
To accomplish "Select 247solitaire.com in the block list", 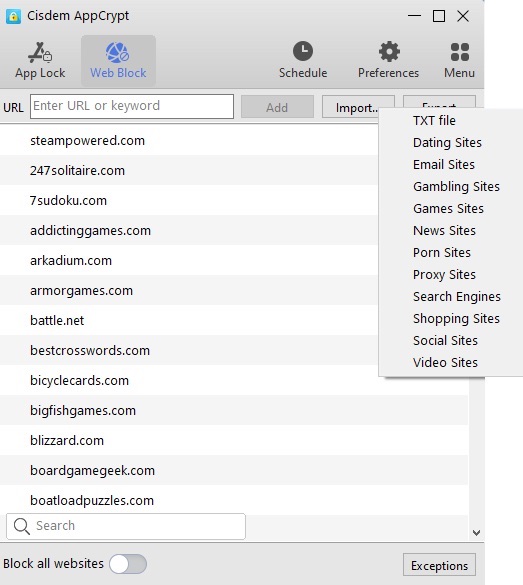I will pyautogui.click(x=188, y=171).
